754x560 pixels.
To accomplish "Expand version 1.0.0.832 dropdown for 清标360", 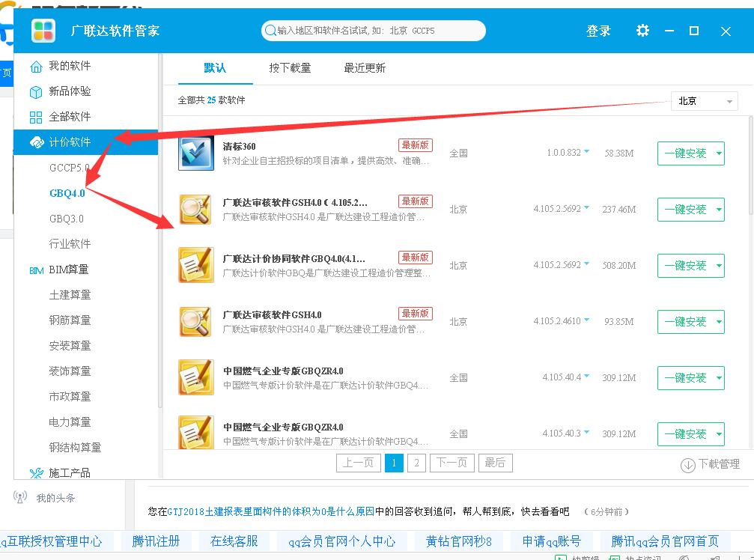I will click(586, 152).
